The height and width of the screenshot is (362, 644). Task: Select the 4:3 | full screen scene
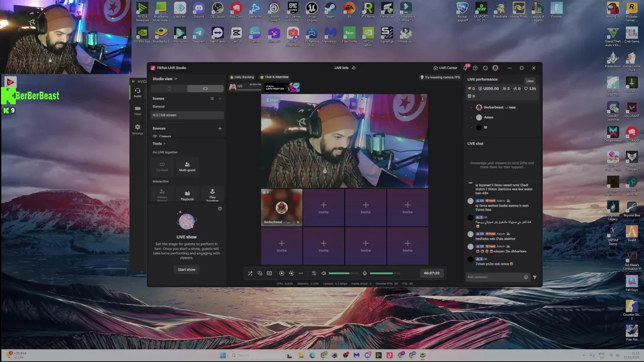[x=188, y=115]
